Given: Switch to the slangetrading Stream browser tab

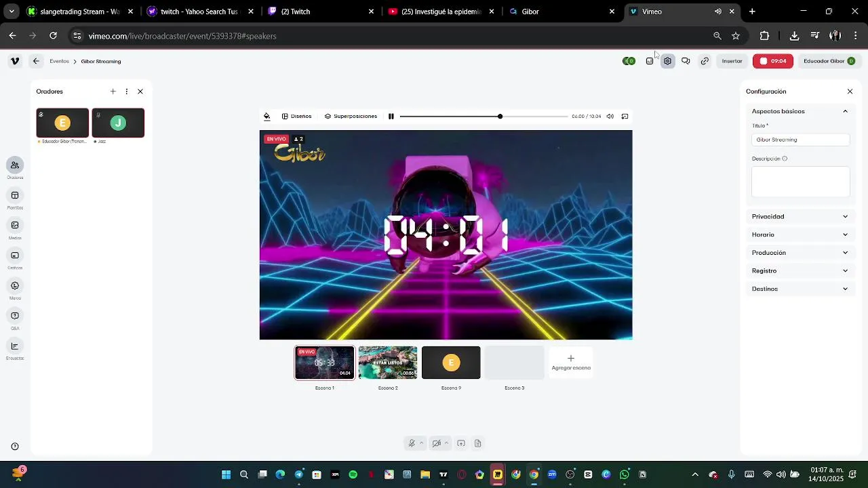Looking at the screenshot, I should click(80, 12).
